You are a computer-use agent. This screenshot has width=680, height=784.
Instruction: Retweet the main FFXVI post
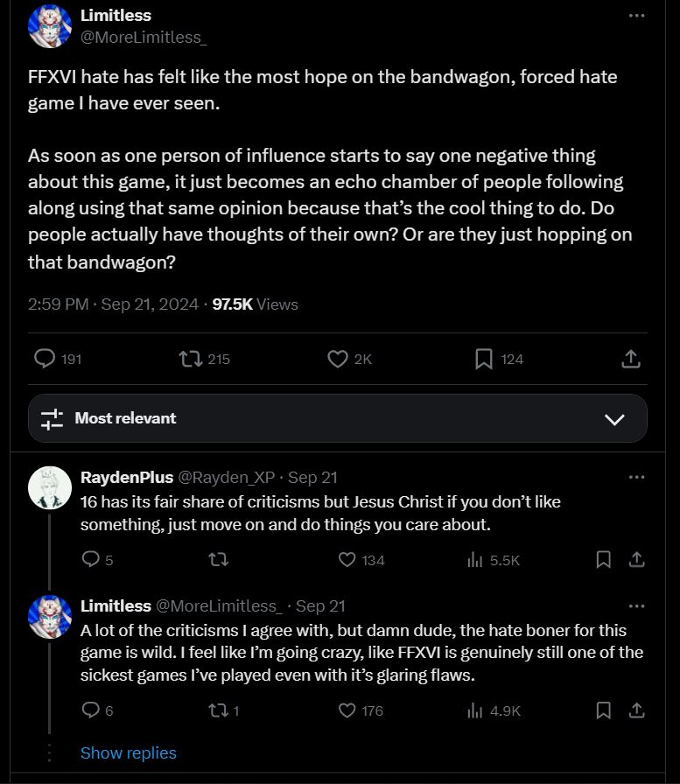pos(188,359)
